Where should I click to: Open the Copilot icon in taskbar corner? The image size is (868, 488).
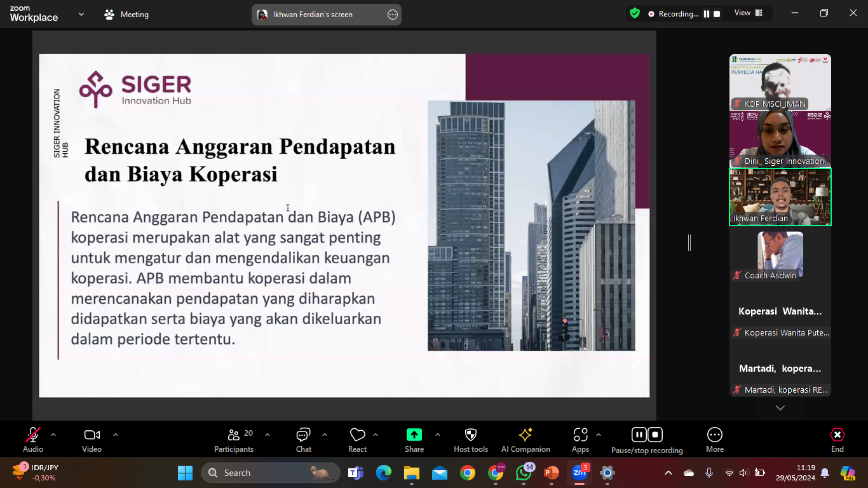pyautogui.click(x=848, y=473)
